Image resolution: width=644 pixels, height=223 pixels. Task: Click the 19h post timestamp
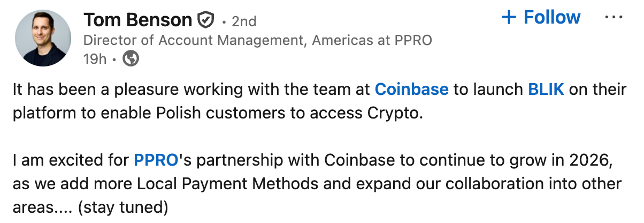pos(95,58)
